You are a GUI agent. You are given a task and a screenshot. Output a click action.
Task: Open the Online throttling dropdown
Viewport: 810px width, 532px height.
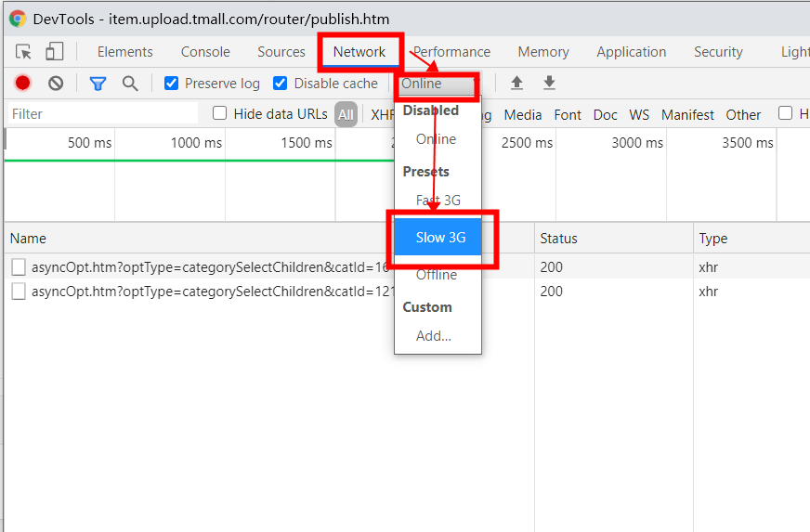pyautogui.click(x=438, y=84)
